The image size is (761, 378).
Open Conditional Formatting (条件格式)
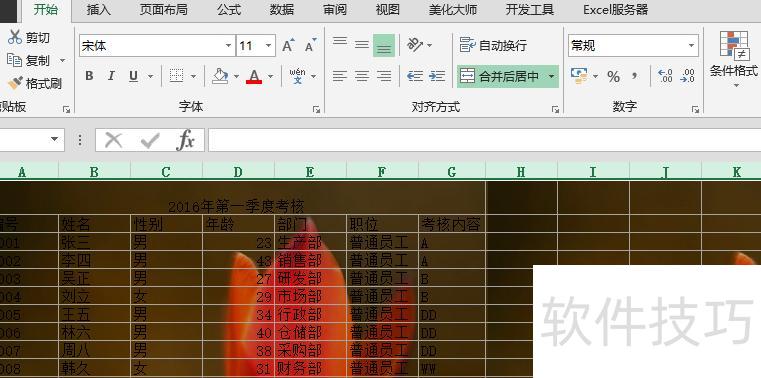[733, 58]
